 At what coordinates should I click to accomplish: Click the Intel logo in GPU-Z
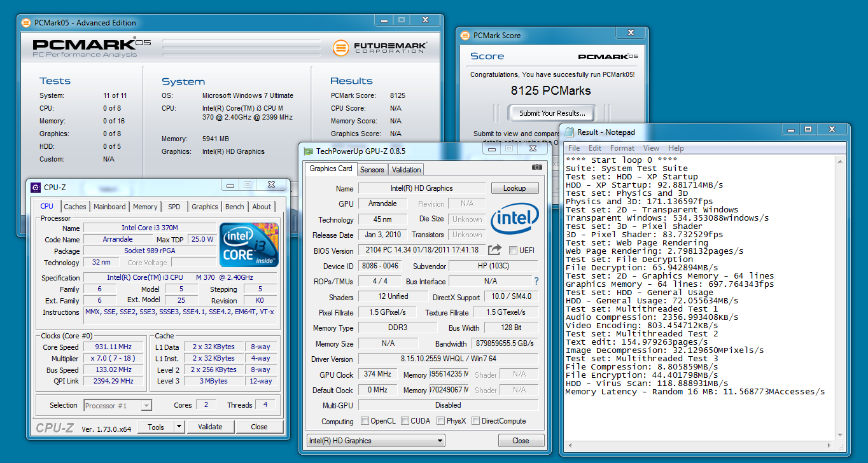tap(514, 219)
